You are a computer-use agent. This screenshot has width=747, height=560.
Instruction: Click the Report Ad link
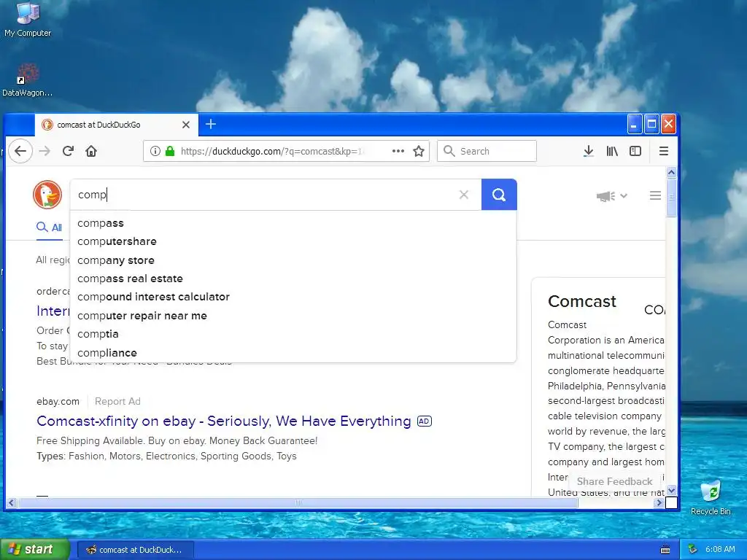pyautogui.click(x=117, y=402)
